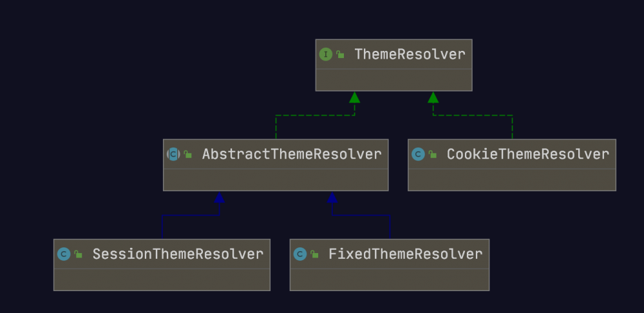
Task: Click the class icon on FixedThemeResolver
Action: [299, 254]
